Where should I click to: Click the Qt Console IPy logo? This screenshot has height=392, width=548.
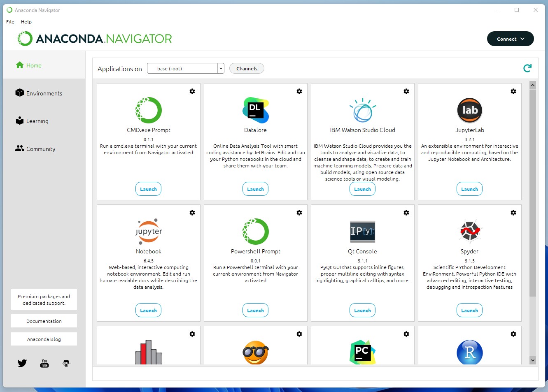pyautogui.click(x=363, y=231)
